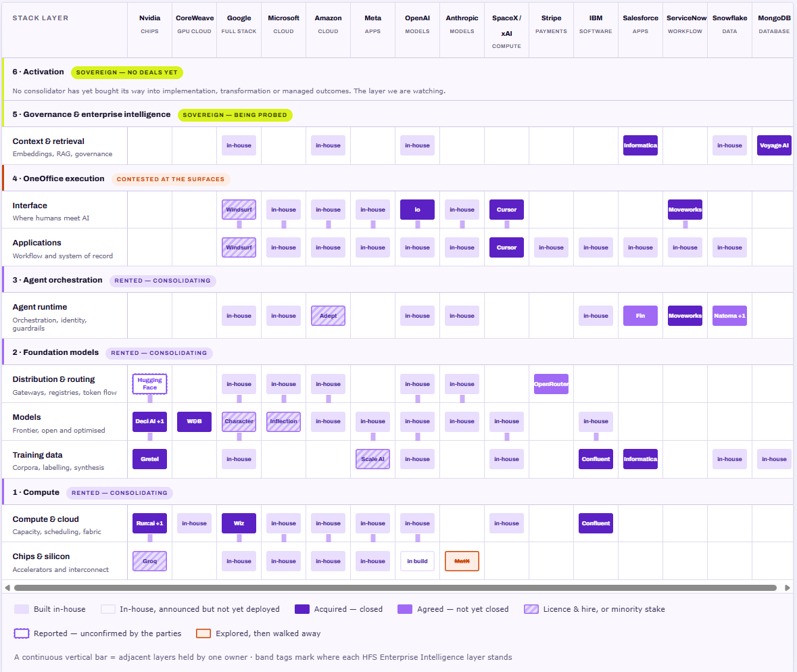Image resolution: width=797 pixels, height=672 pixels.
Task: Click the 'SOVEREIGN — NO DEALS YET' tag
Action: (x=126, y=72)
